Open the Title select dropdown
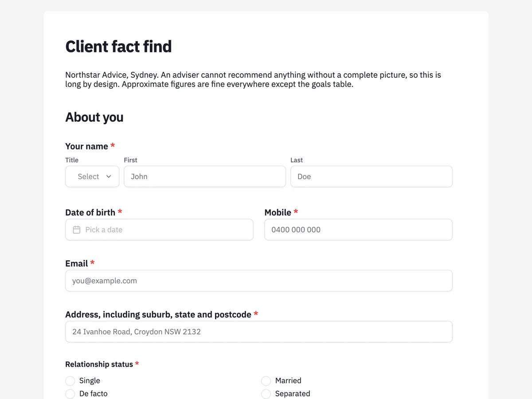Viewport: 532px width, 399px height. pyautogui.click(x=92, y=176)
